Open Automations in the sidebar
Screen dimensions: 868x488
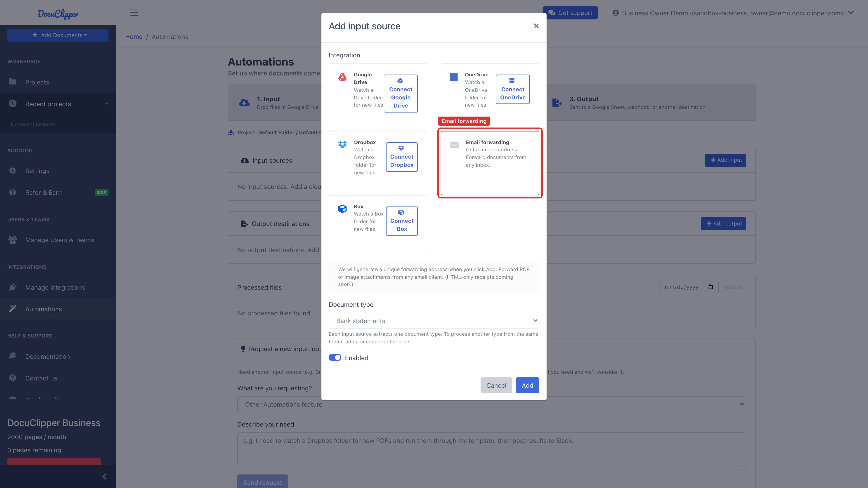click(x=58, y=309)
